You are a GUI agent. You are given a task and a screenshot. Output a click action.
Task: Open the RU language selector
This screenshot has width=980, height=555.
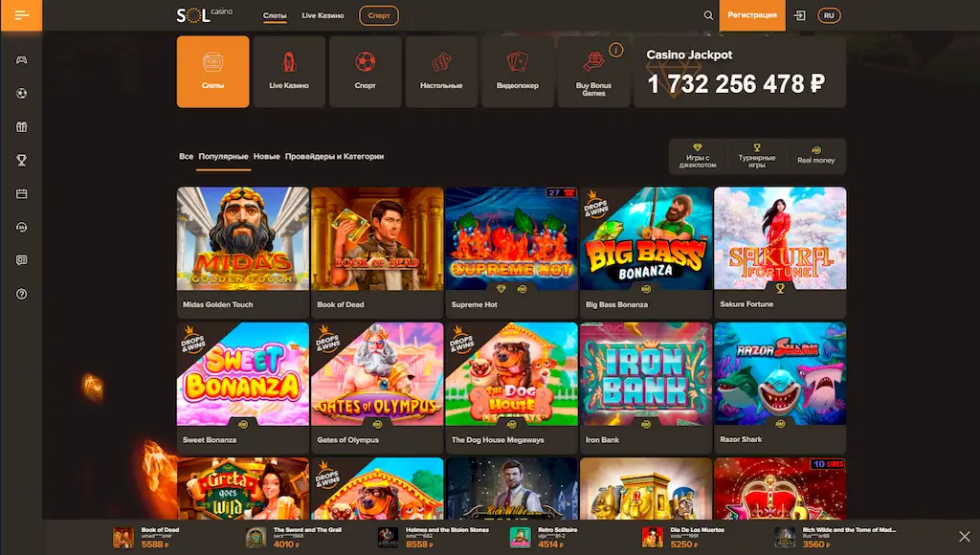829,15
